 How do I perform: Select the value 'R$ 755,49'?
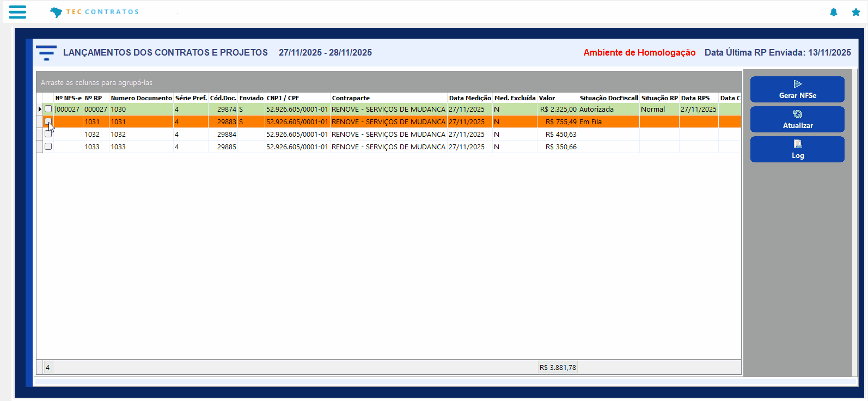[x=558, y=121]
